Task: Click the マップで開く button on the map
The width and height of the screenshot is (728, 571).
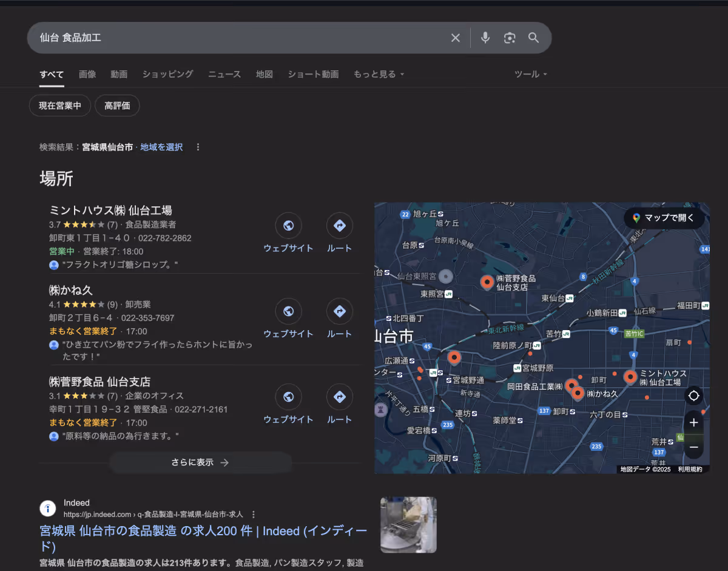Action: (x=664, y=218)
